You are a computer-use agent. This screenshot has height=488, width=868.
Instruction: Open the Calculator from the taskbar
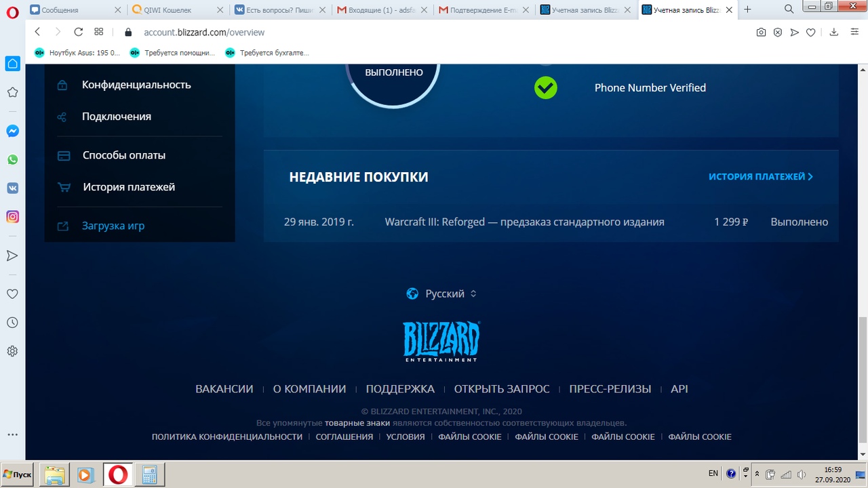tap(150, 475)
